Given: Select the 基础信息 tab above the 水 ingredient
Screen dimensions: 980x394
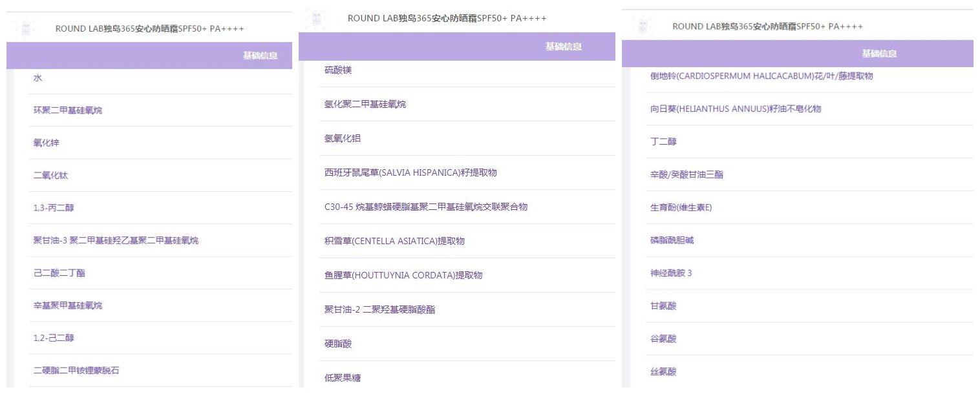Looking at the screenshot, I should click(x=261, y=56).
